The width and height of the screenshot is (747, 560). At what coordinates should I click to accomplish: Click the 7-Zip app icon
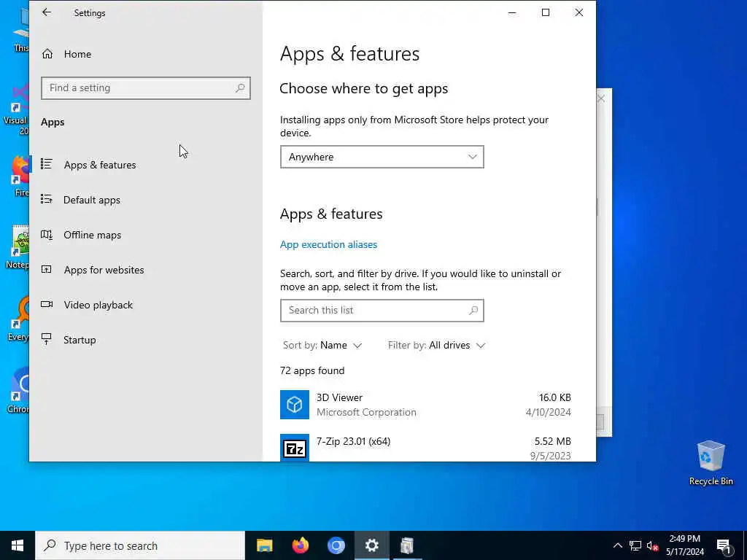tap(295, 448)
